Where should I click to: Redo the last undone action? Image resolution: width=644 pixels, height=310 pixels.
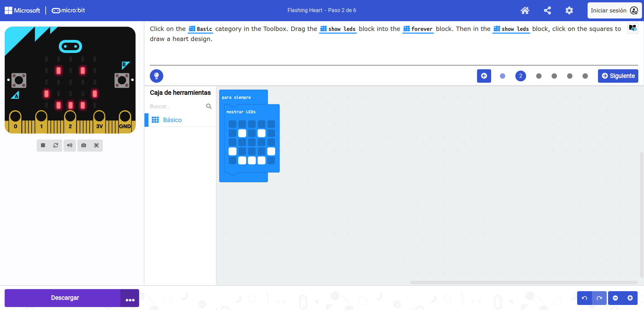click(x=599, y=298)
